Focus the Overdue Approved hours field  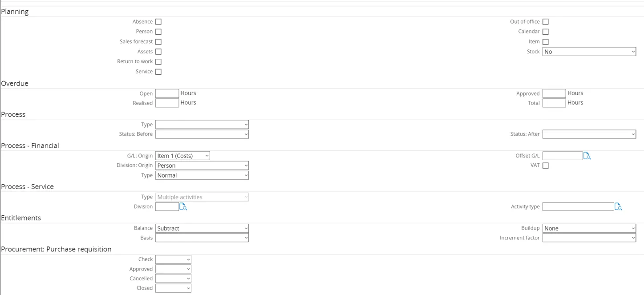point(554,93)
